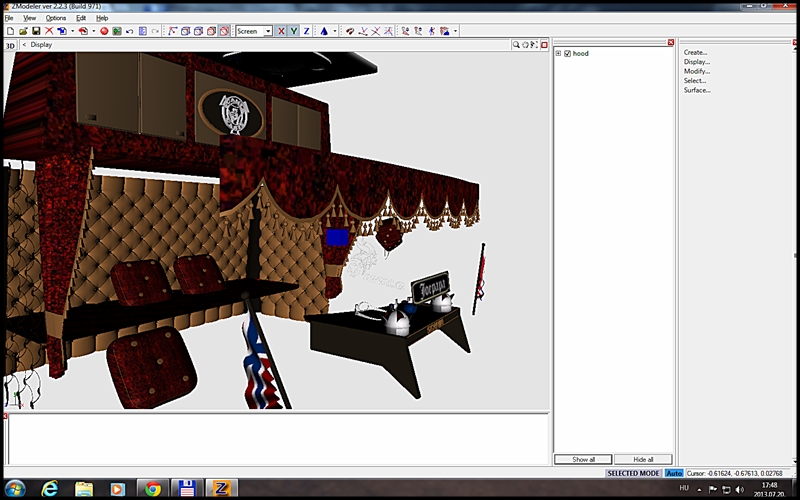Open the viewport Display menu
This screenshot has height=500, width=800.
(x=41, y=45)
